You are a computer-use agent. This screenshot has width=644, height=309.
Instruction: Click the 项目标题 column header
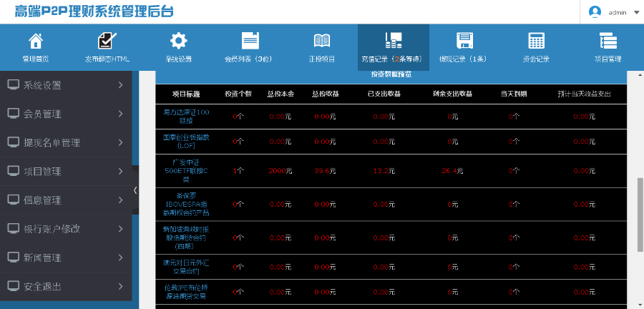point(186,94)
